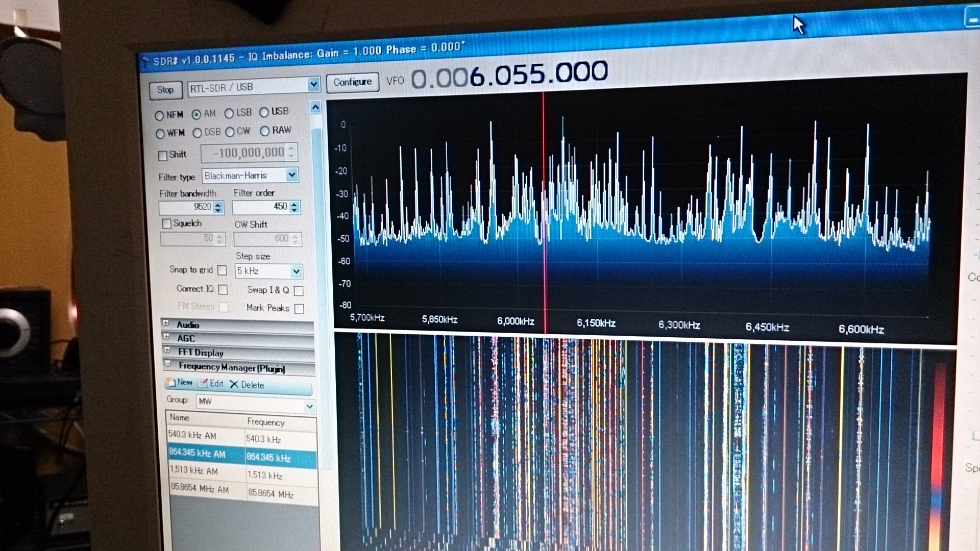980x551 pixels.
Task: Expand the Audio panel
Action: (x=166, y=323)
